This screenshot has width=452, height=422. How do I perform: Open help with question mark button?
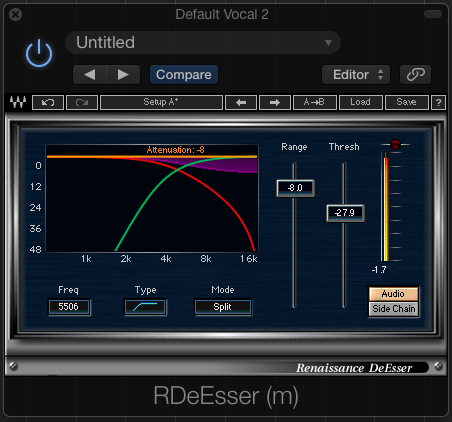coord(438,102)
